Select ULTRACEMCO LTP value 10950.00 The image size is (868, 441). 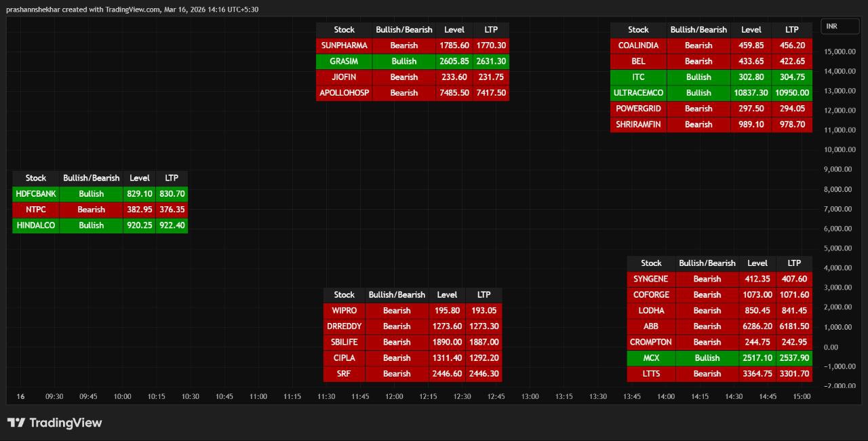point(792,92)
